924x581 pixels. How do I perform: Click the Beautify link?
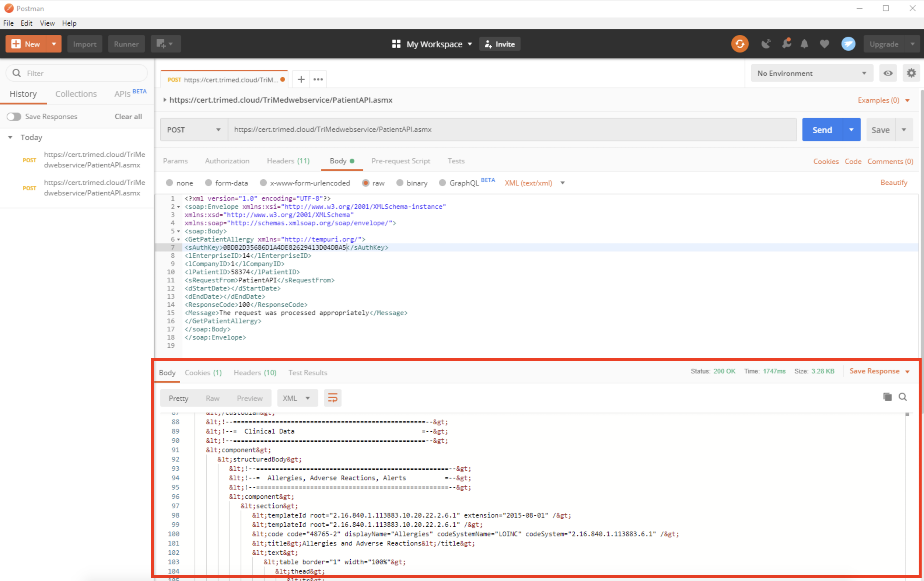pos(894,183)
